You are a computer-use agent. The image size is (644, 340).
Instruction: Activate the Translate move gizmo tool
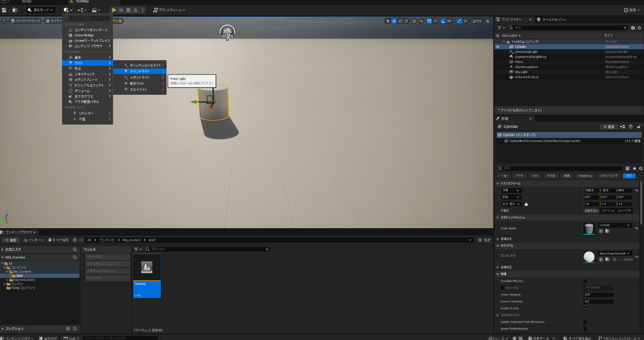[394, 21]
